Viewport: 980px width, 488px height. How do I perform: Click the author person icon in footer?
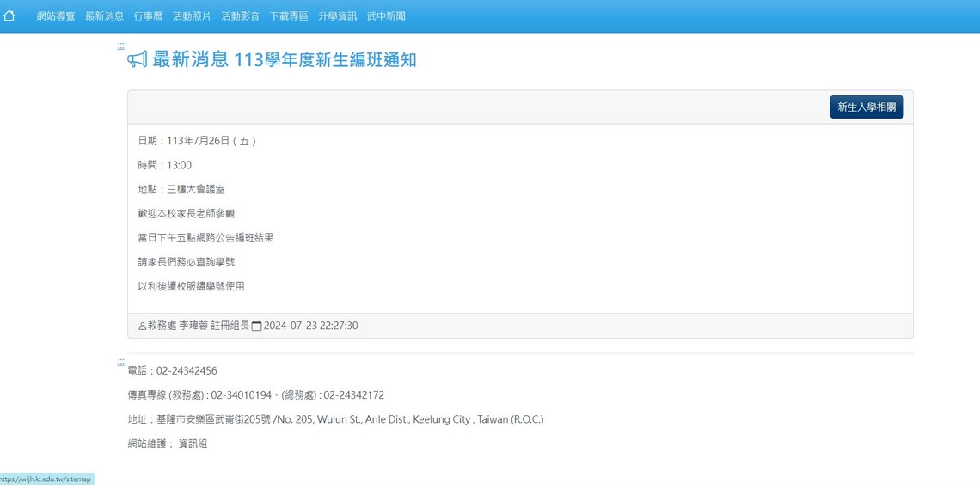click(143, 326)
